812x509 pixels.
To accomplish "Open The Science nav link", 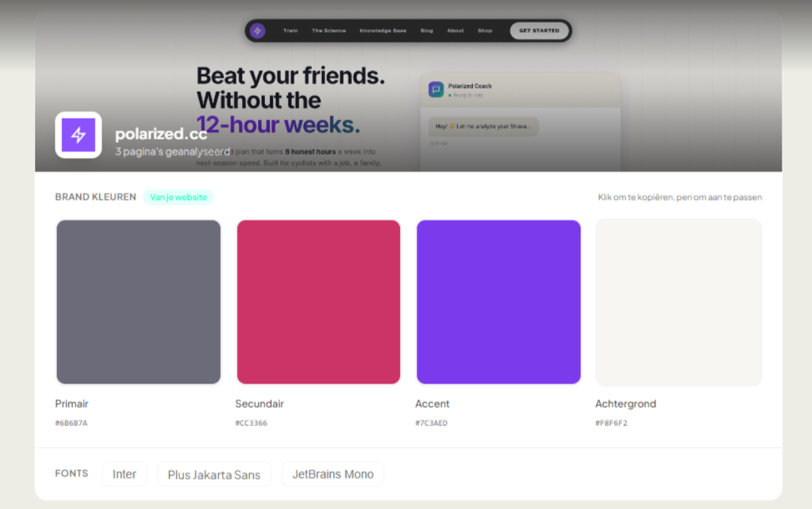I will point(329,31).
